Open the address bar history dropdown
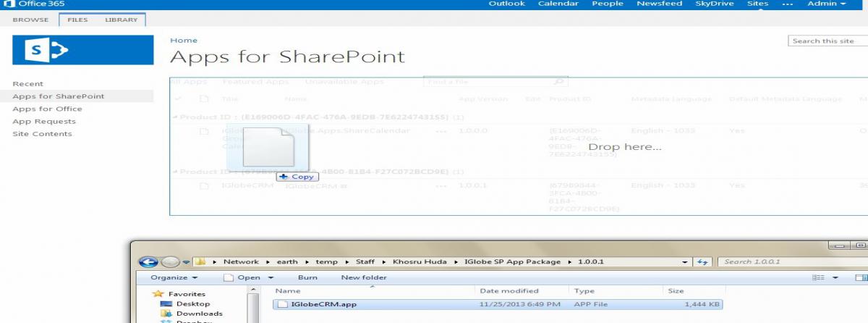 coord(686,262)
